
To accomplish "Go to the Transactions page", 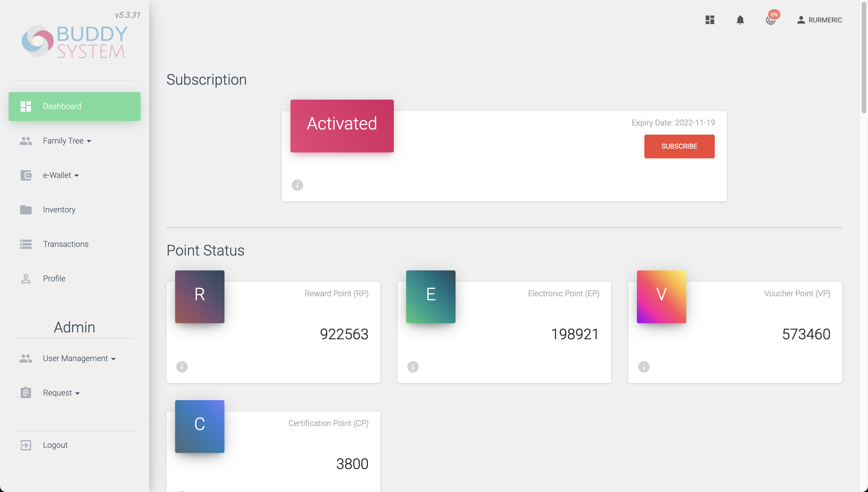I will coord(65,244).
